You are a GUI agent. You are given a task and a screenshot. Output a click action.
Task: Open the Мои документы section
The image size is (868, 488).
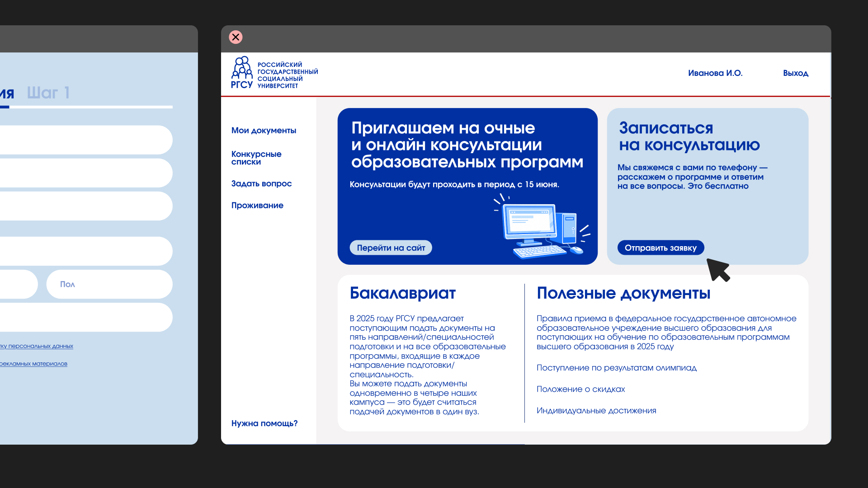264,130
